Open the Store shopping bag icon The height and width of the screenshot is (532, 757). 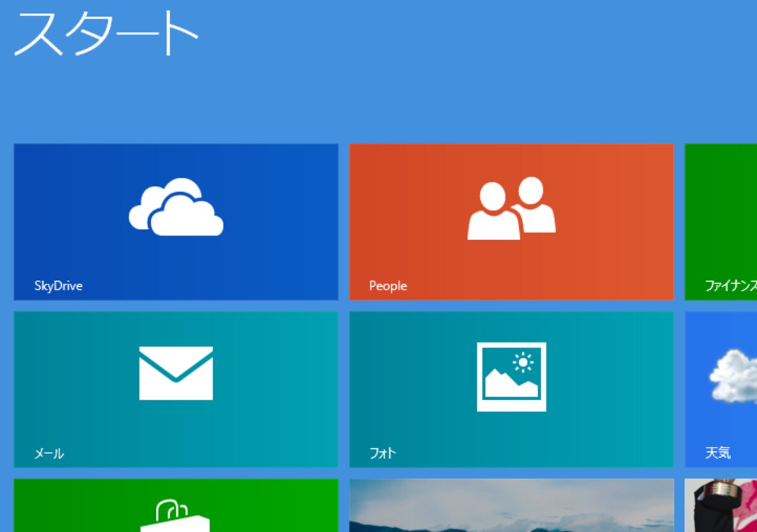point(175,516)
